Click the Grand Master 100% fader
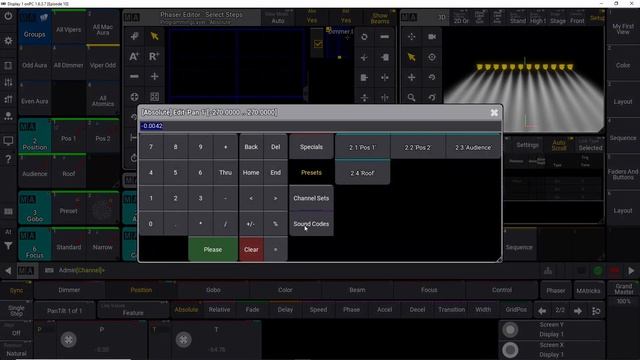Screen dimensions: 640x360 (623, 294)
